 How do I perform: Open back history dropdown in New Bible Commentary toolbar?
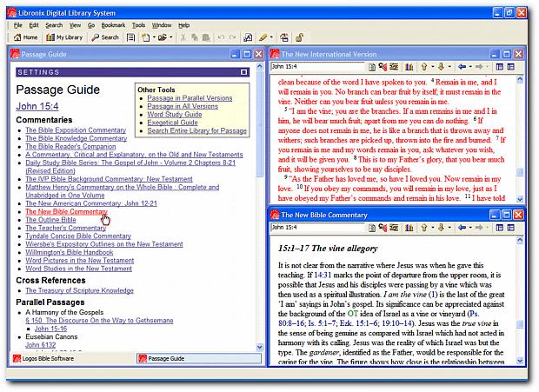coord(470,228)
